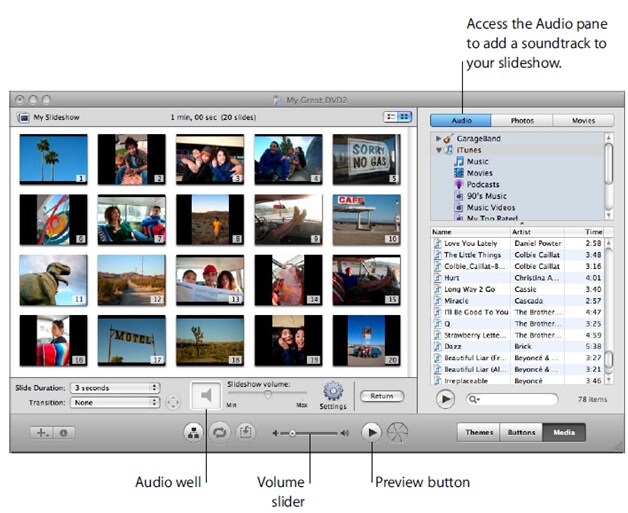Select the song The Little Things

pyautogui.click(x=518, y=255)
